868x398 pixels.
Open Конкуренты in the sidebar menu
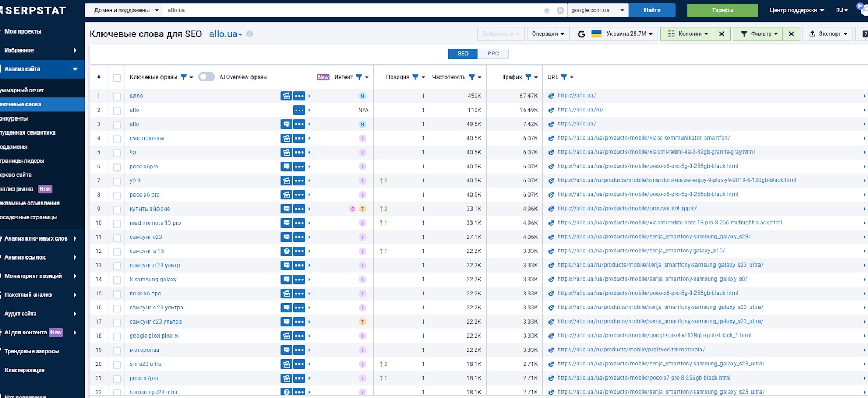point(14,118)
